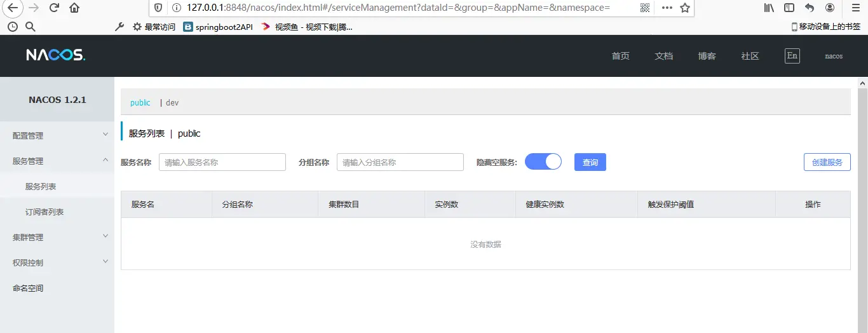Bookmark this page with the star icon
This screenshot has height=333, width=868.
point(684,8)
